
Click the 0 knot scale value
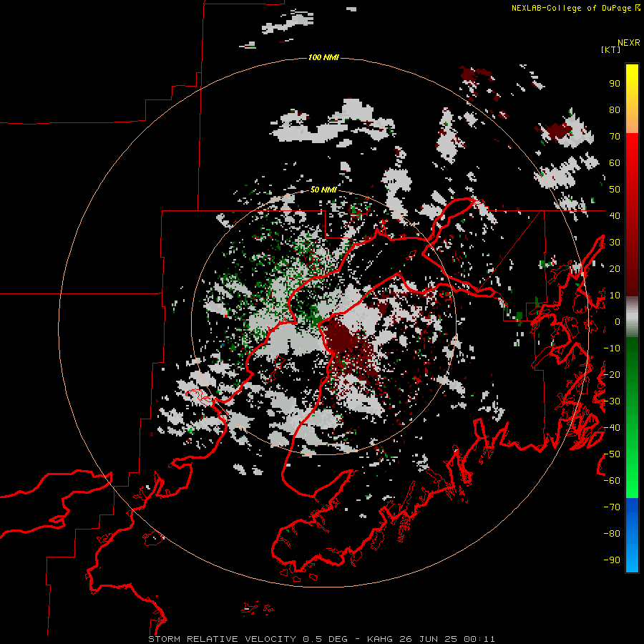tap(617, 322)
